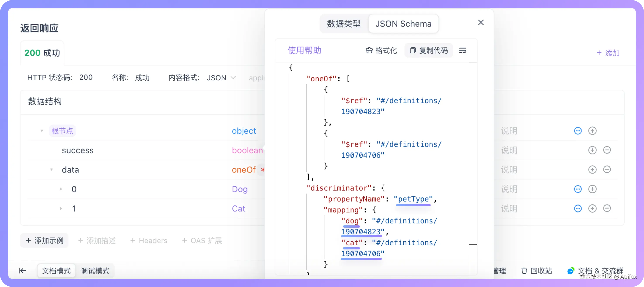Add node in Cat row
Screen dimensions: 644x287
pyautogui.click(x=592, y=208)
